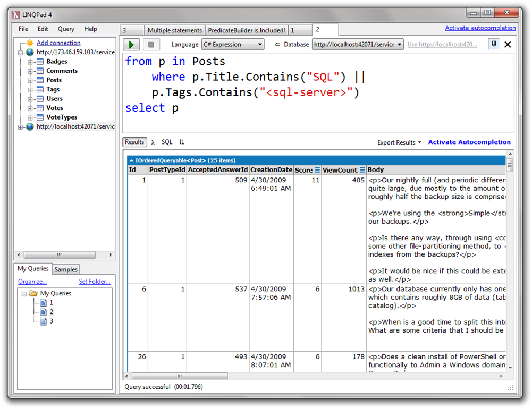Screen dimensions: 532x408
Task: Click the Activate Autocompletion link
Action: point(469,142)
